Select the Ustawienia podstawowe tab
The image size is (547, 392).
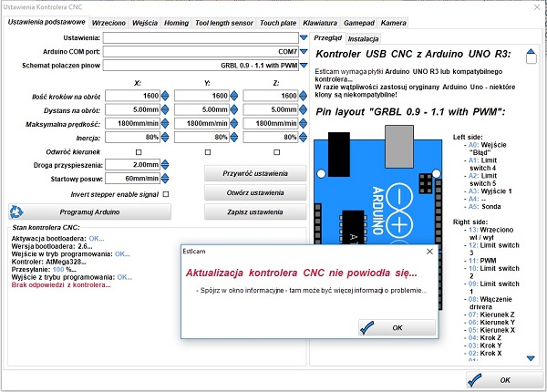[46, 22]
